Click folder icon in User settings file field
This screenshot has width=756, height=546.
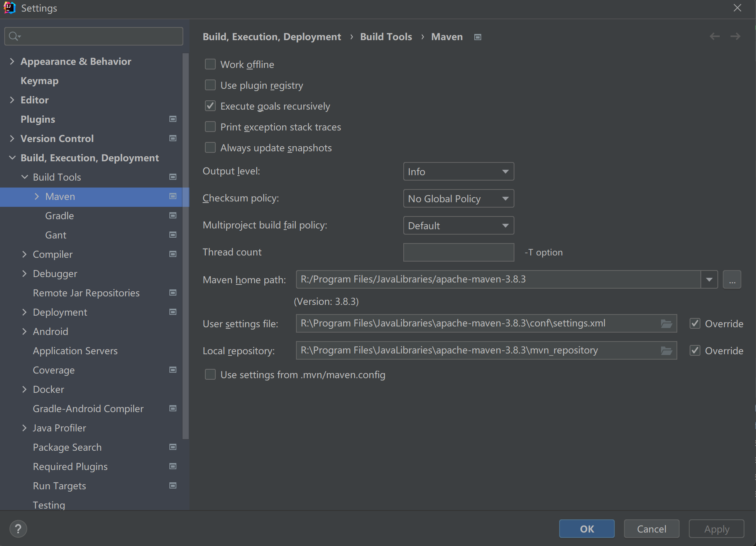[666, 324]
